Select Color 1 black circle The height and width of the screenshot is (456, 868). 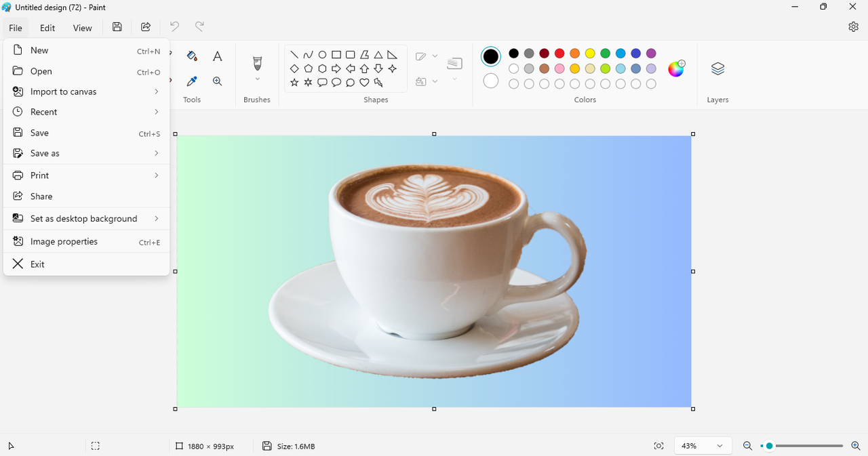[491, 57]
